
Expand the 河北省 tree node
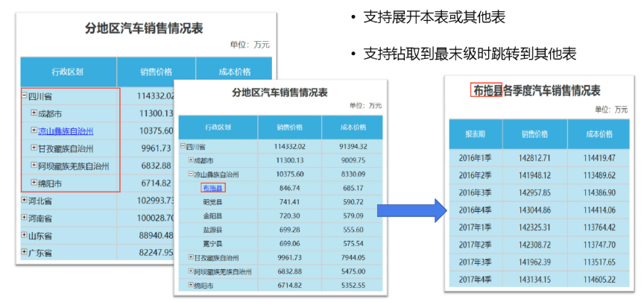click(25, 200)
